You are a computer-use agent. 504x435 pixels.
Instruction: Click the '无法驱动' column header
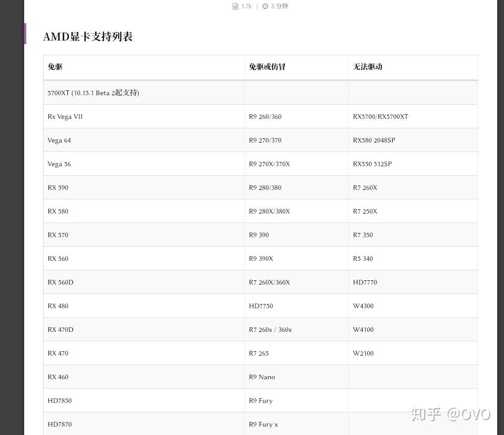pyautogui.click(x=413, y=67)
